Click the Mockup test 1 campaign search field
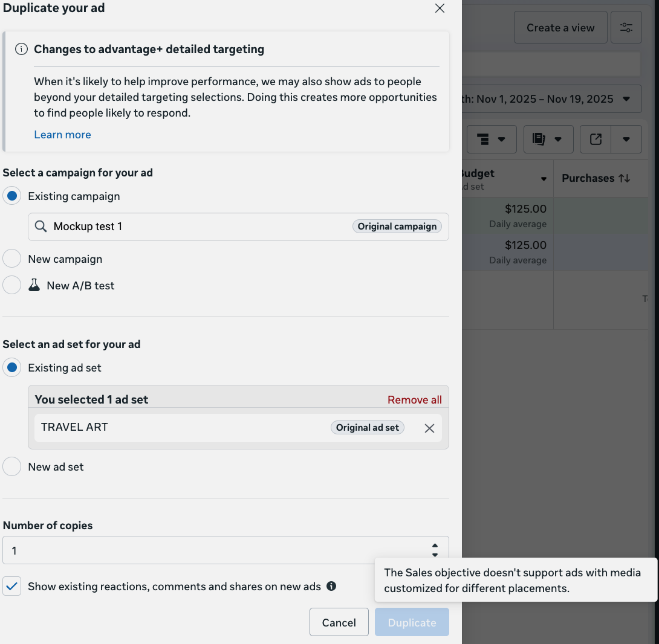 tap(238, 227)
